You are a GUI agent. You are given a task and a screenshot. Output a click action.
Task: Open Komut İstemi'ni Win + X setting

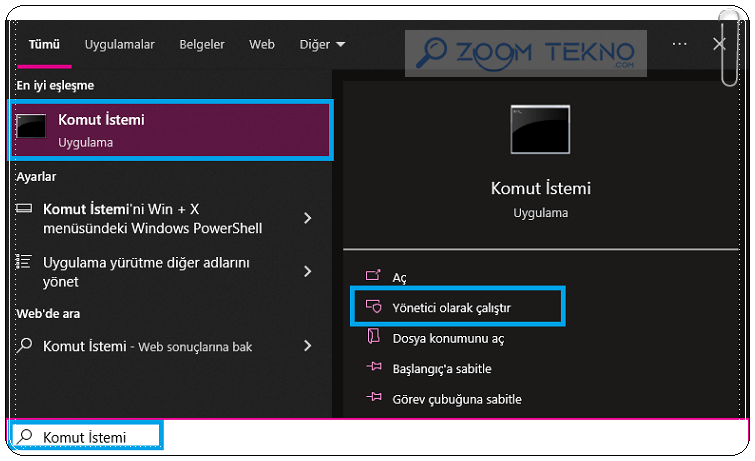tap(153, 218)
